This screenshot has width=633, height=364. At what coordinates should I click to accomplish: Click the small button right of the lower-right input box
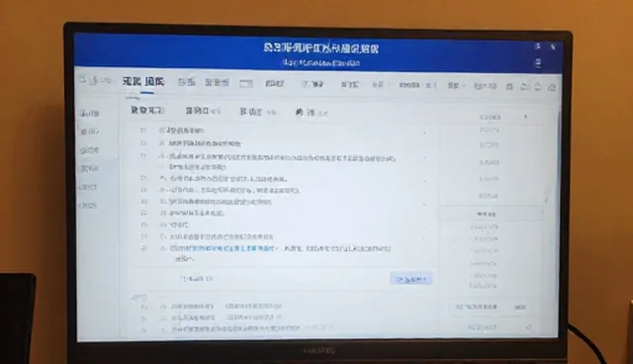click(520, 308)
